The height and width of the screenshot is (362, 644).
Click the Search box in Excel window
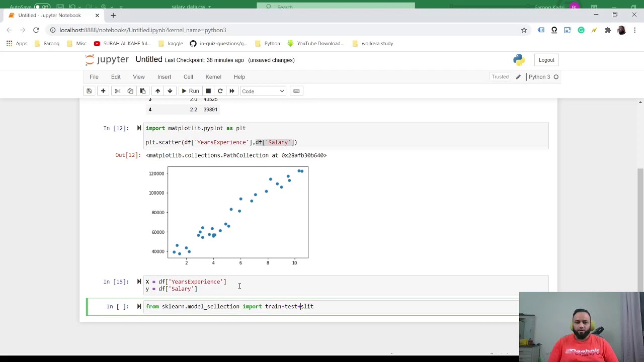click(336, 6)
